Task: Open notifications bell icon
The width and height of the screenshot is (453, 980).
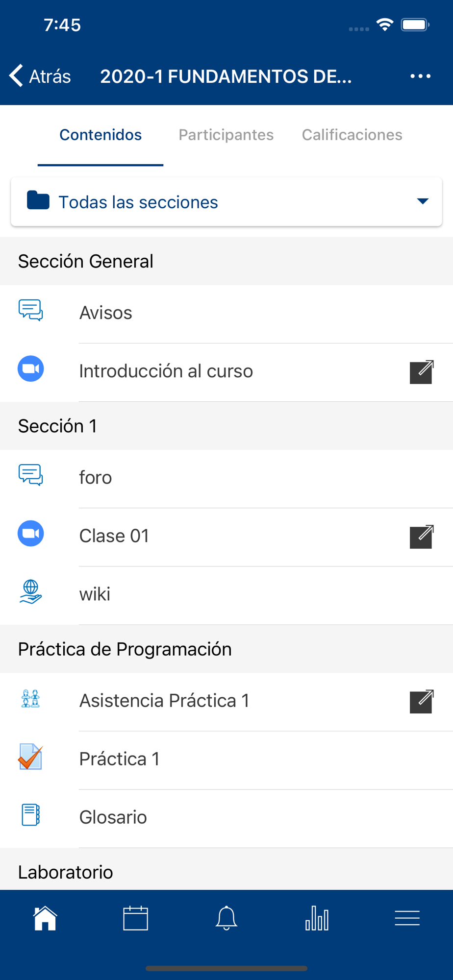Action: tap(226, 918)
